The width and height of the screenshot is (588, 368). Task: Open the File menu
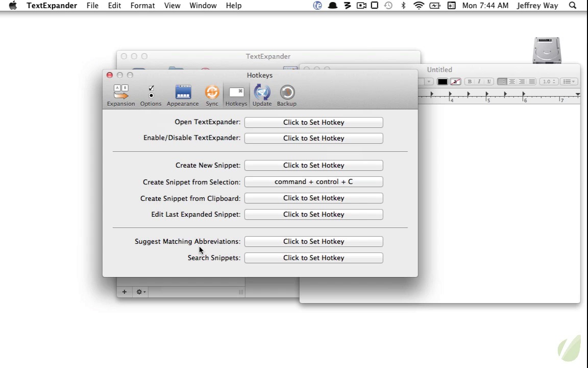[92, 6]
